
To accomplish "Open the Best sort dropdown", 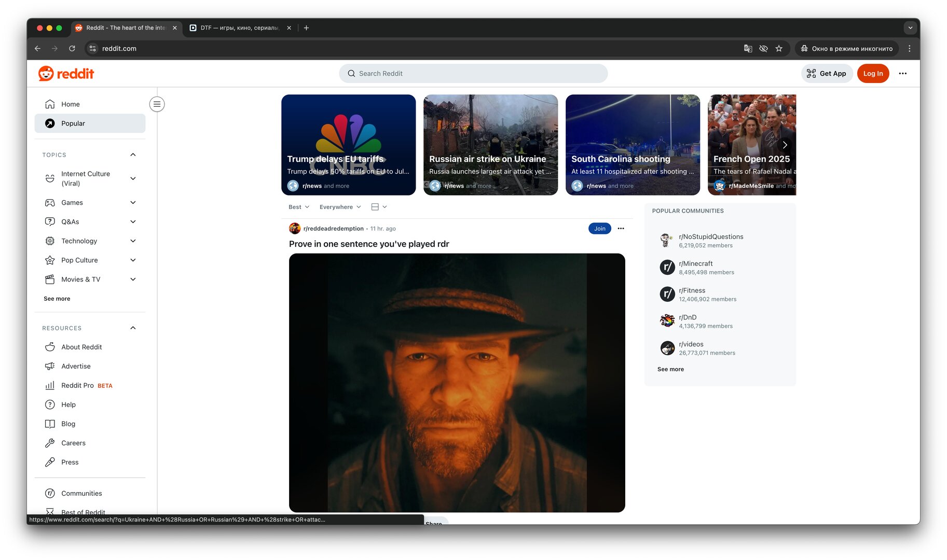I will [x=299, y=207].
